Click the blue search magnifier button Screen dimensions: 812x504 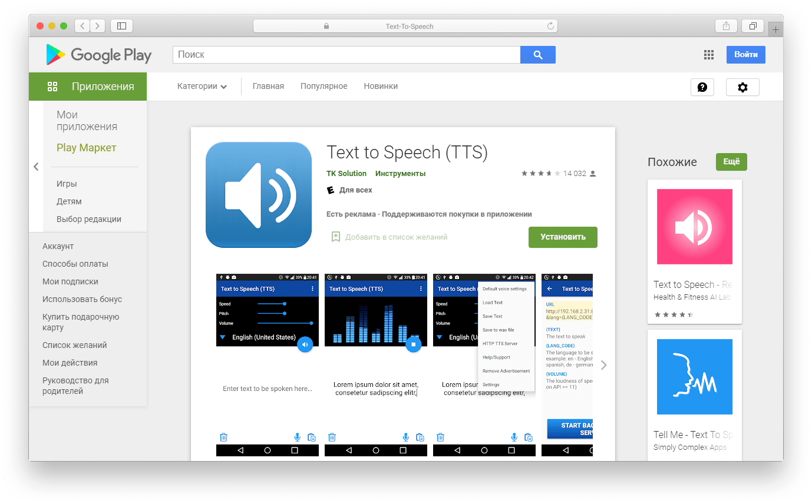537,55
